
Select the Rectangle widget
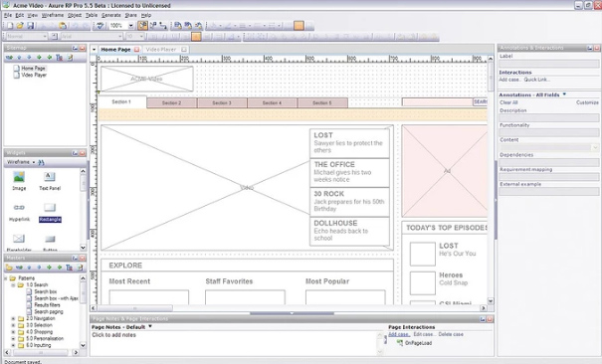pyautogui.click(x=50, y=212)
